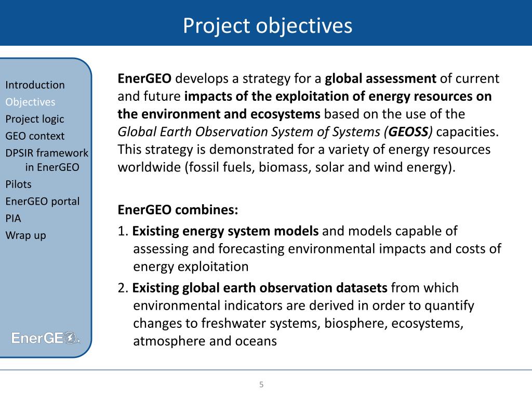Click the slide page number 5

point(261,384)
